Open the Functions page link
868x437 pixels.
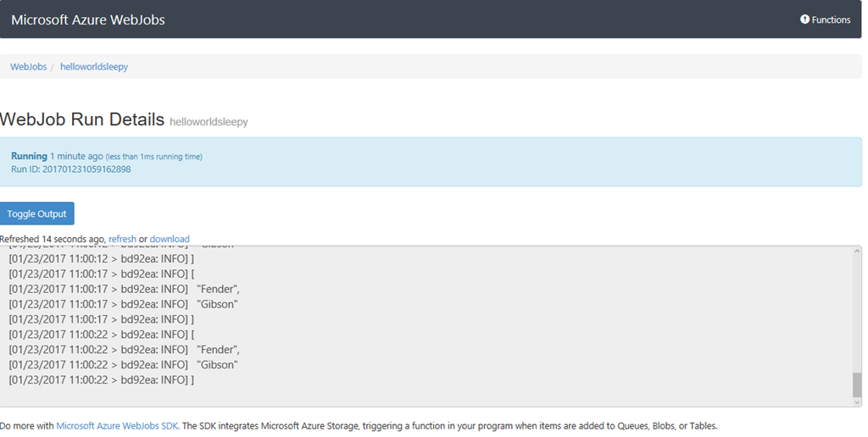[x=825, y=19]
